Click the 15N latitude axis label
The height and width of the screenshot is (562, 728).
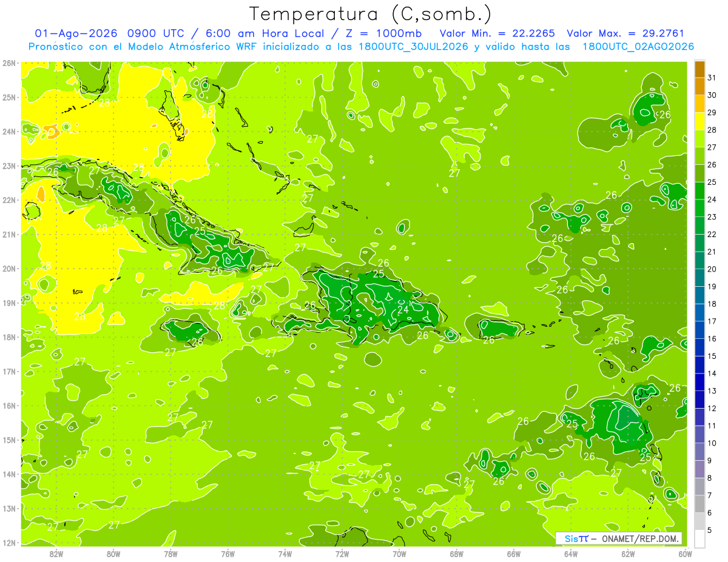pyautogui.click(x=9, y=440)
